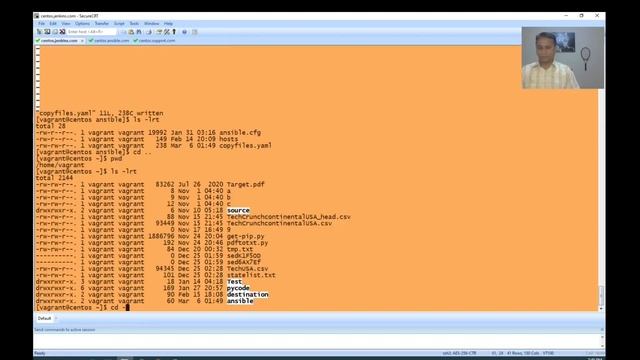This screenshot has width=640, height=360.
Task: Click the Find binoculars toolbar icon
Action: (x=139, y=31)
